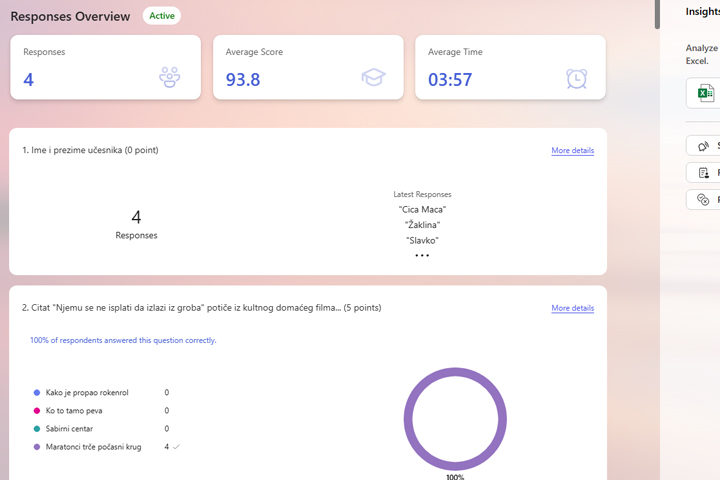Click the teal legend dot for Sabirni centar
The width and height of the screenshot is (720, 480).
pyautogui.click(x=37, y=429)
